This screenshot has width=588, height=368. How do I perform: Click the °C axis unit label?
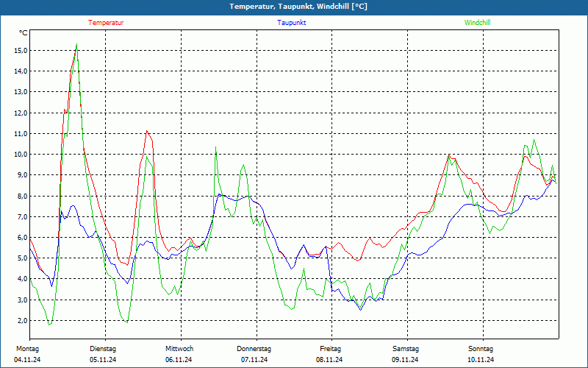pos(24,33)
